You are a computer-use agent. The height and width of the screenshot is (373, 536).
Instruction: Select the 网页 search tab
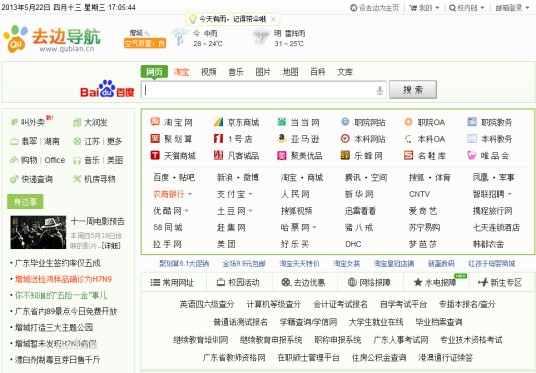[154, 72]
